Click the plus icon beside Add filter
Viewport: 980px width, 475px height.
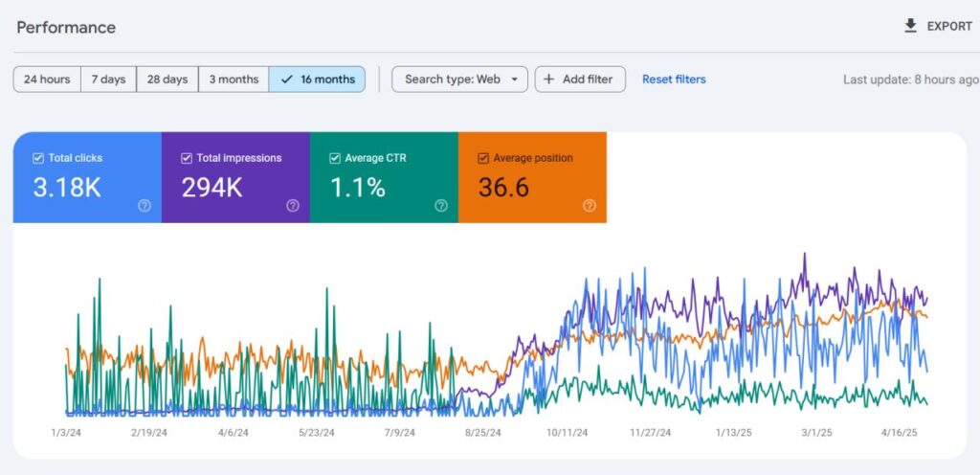pos(548,79)
